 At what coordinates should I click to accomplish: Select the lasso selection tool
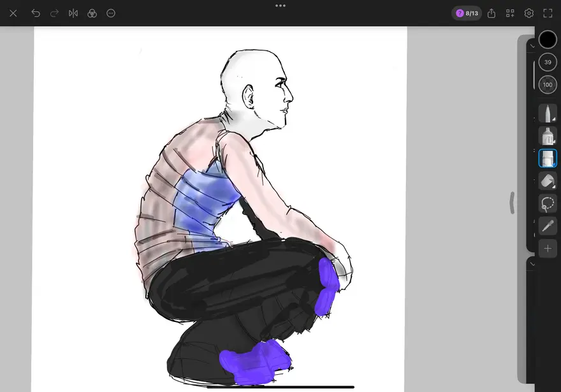point(548,203)
